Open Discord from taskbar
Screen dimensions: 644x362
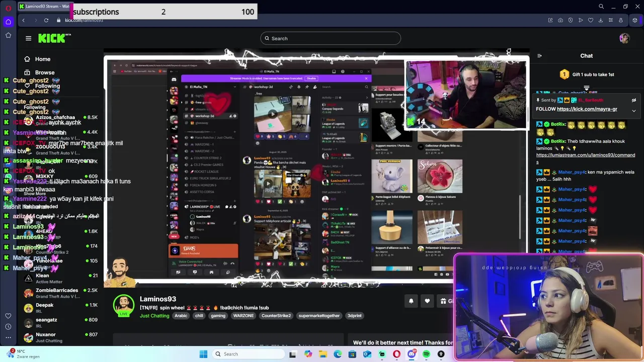(412, 354)
